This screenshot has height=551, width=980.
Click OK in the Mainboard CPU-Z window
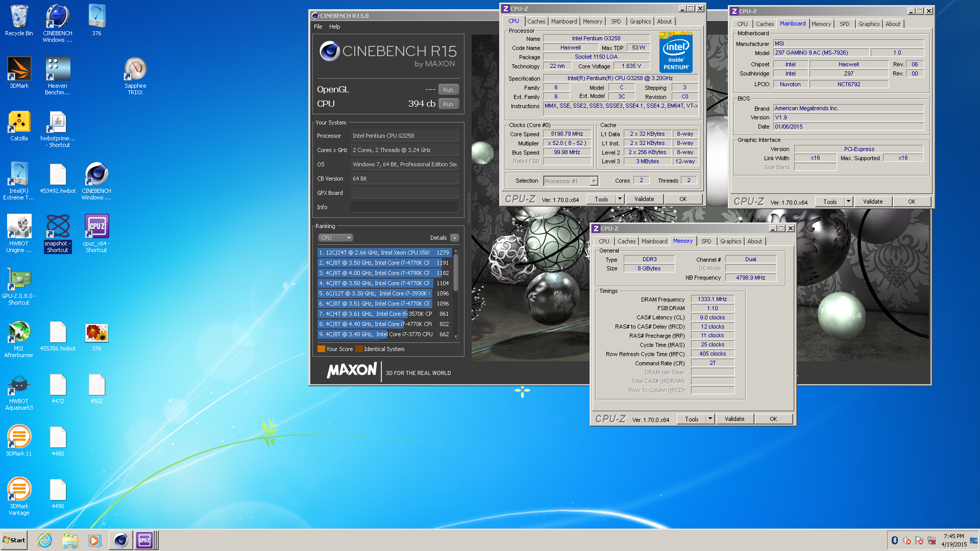point(912,202)
